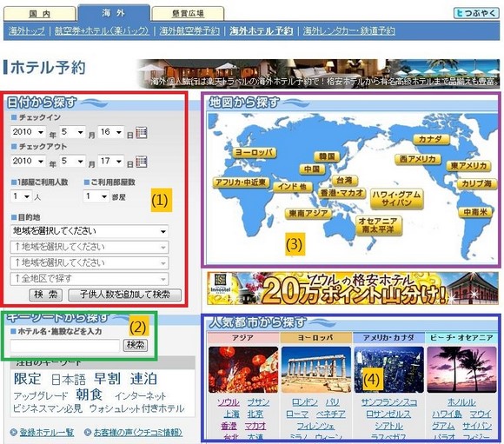Click 子供人数を追加して検索 button
504x444 pixels.
125,295
